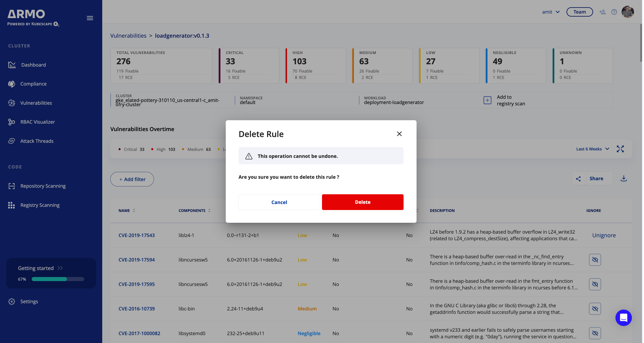Click the add user icon in header
644x343 pixels.
coord(602,12)
